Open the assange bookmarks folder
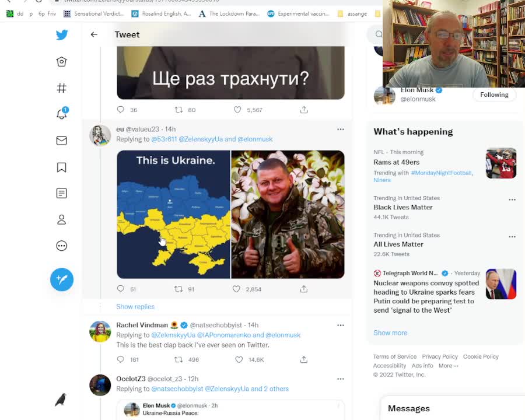 click(x=352, y=14)
